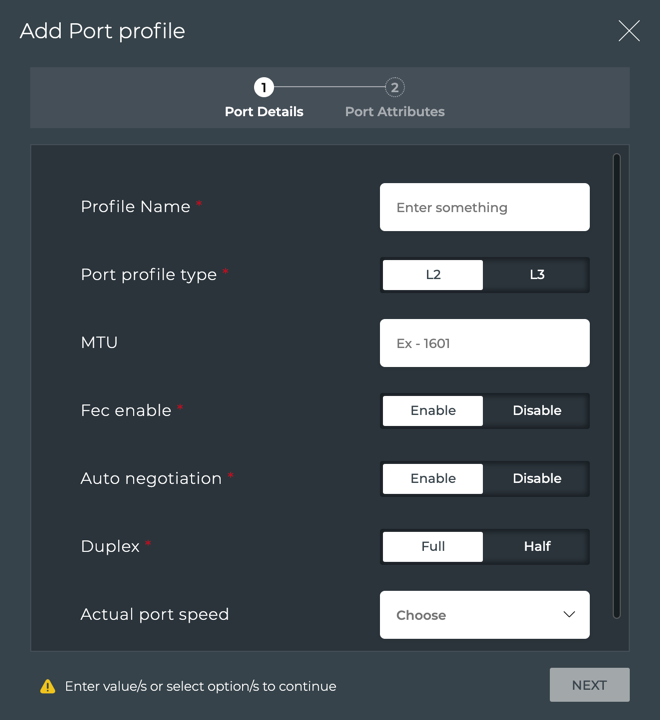Click the form's vertical scrollbar
Screen dimensions: 660x720
click(616, 385)
